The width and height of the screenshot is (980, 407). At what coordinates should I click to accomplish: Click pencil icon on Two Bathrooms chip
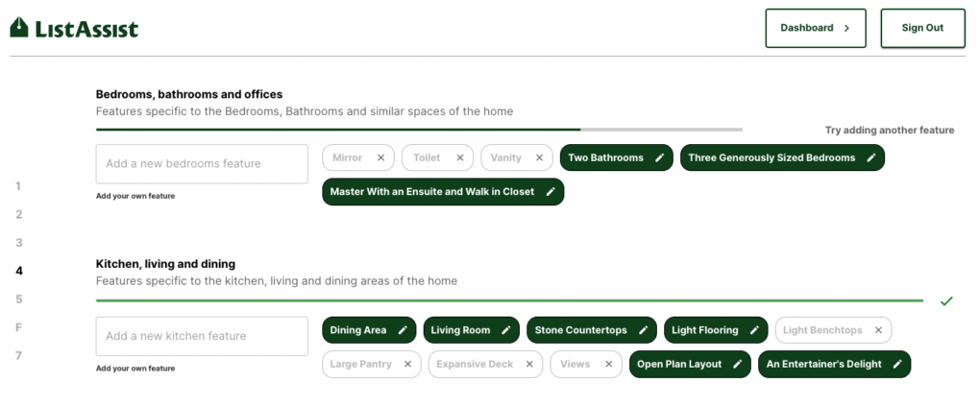(659, 158)
